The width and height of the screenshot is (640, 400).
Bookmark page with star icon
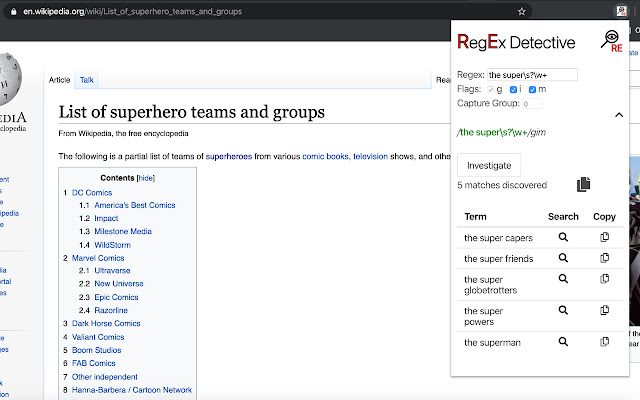pyautogui.click(x=522, y=11)
